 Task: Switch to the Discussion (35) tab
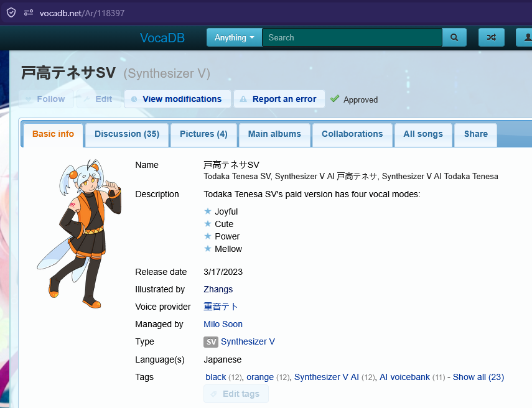pyautogui.click(x=127, y=134)
